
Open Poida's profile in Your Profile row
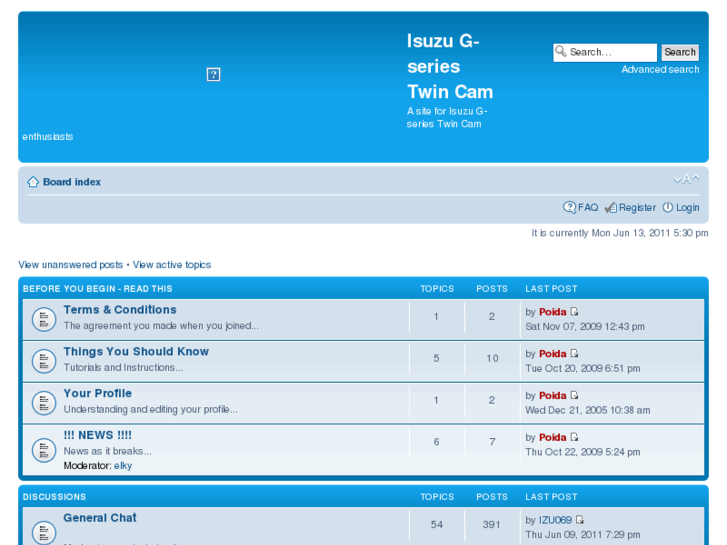553,395
